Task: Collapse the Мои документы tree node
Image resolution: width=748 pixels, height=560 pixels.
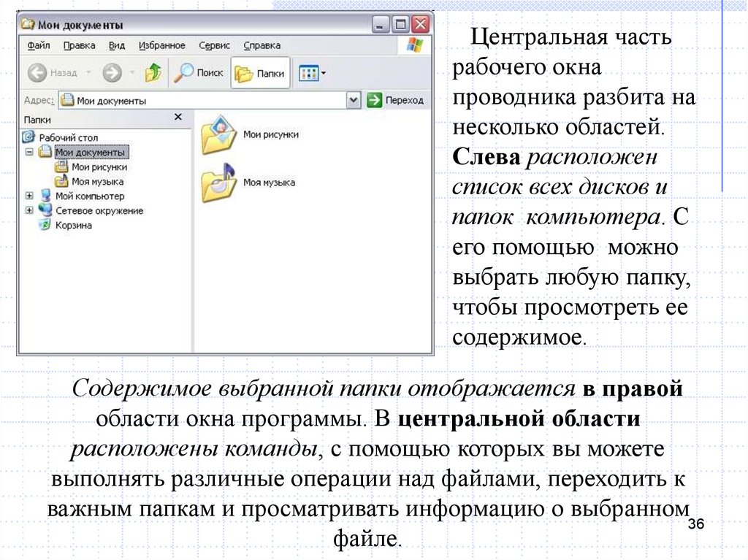Action: (29, 152)
